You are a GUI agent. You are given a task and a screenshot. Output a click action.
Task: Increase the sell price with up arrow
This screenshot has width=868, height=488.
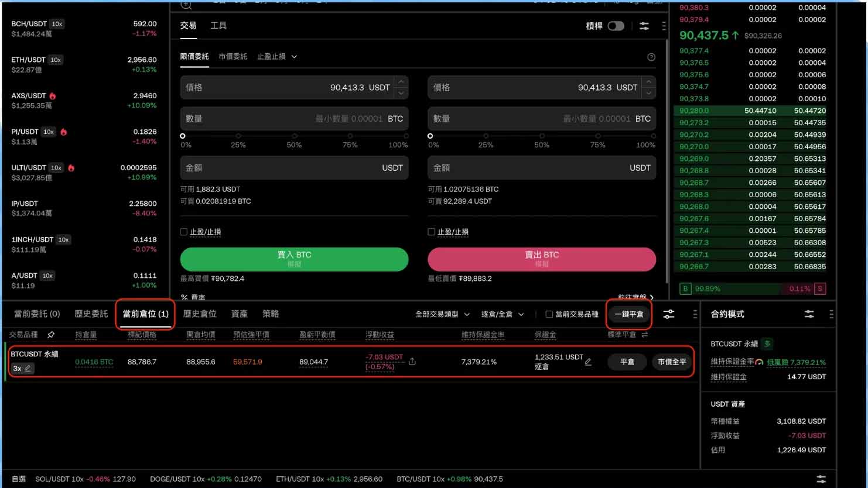(x=649, y=82)
